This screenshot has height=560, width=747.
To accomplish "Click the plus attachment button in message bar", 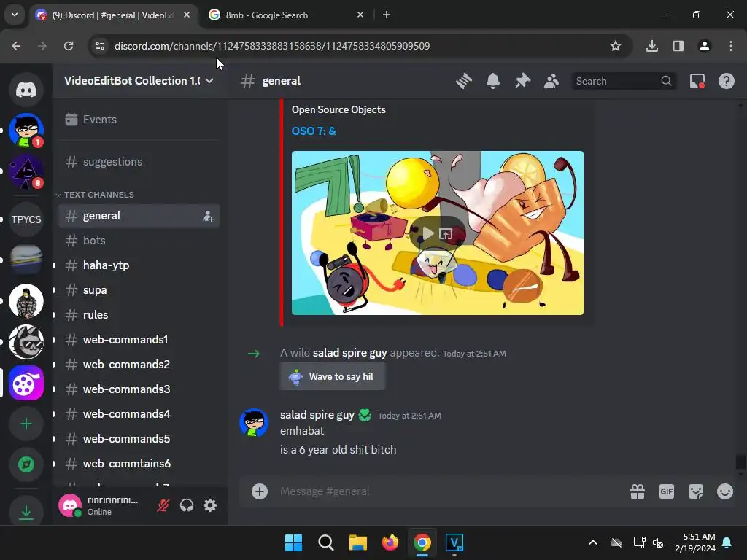I will [x=260, y=491].
